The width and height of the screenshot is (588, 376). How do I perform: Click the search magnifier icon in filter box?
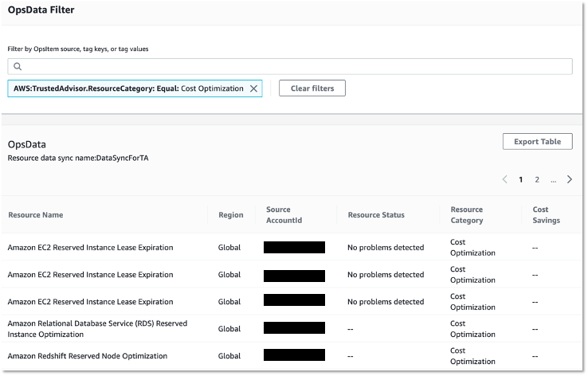[x=18, y=66]
